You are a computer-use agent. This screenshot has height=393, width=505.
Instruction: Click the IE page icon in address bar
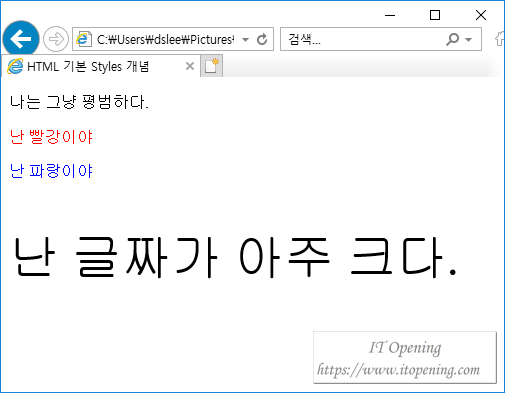(x=84, y=39)
